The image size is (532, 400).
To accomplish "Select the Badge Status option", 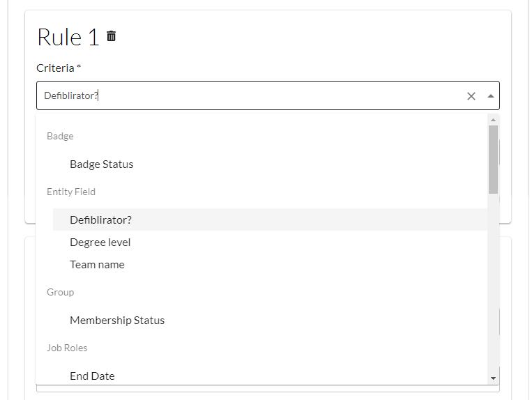I will [x=101, y=164].
